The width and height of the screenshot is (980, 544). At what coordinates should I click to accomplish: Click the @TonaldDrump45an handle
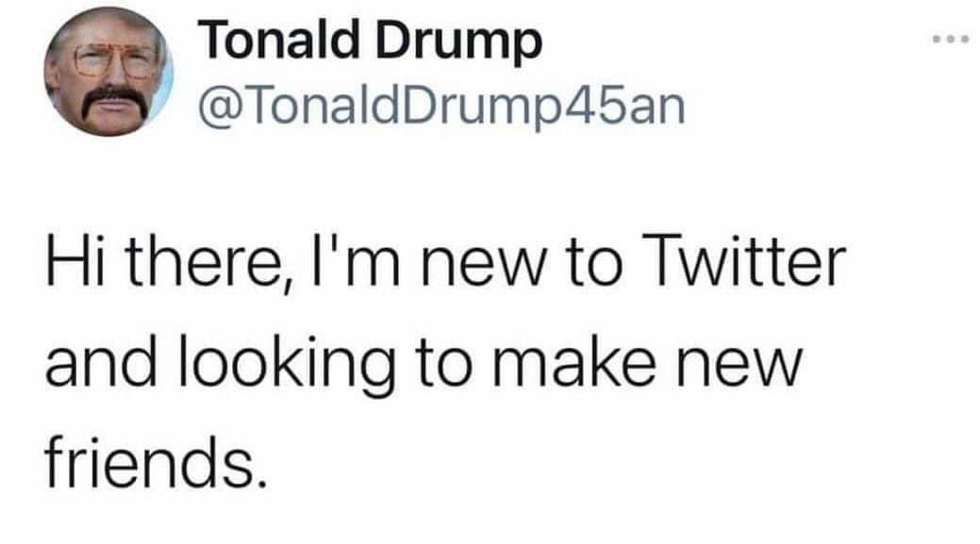(x=441, y=107)
